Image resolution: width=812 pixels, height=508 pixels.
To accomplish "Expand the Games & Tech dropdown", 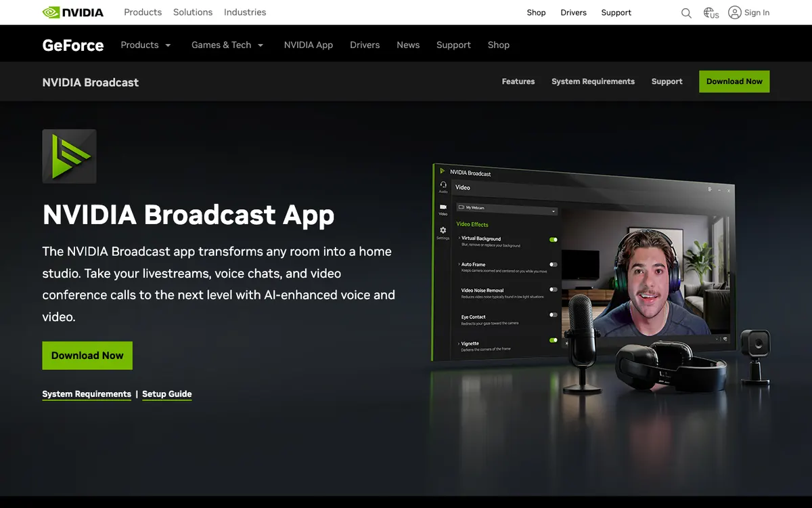I will pos(227,45).
